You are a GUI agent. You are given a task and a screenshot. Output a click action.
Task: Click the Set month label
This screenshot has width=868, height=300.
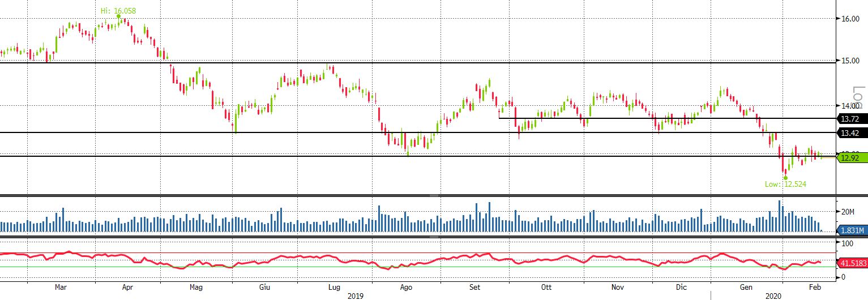pos(475,288)
